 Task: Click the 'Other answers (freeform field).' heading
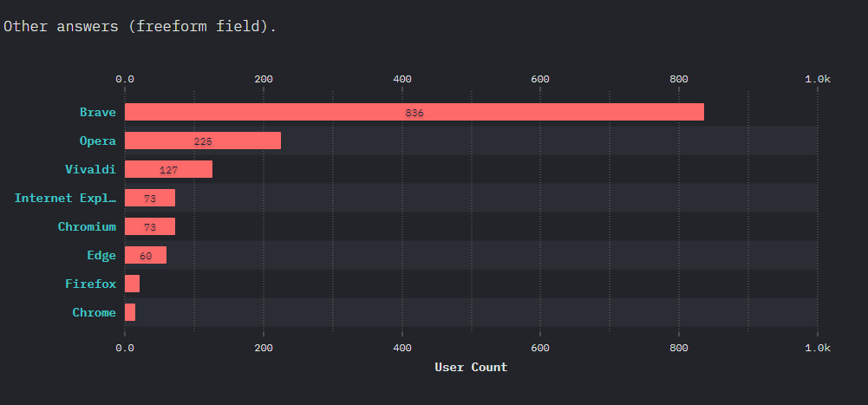(140, 26)
